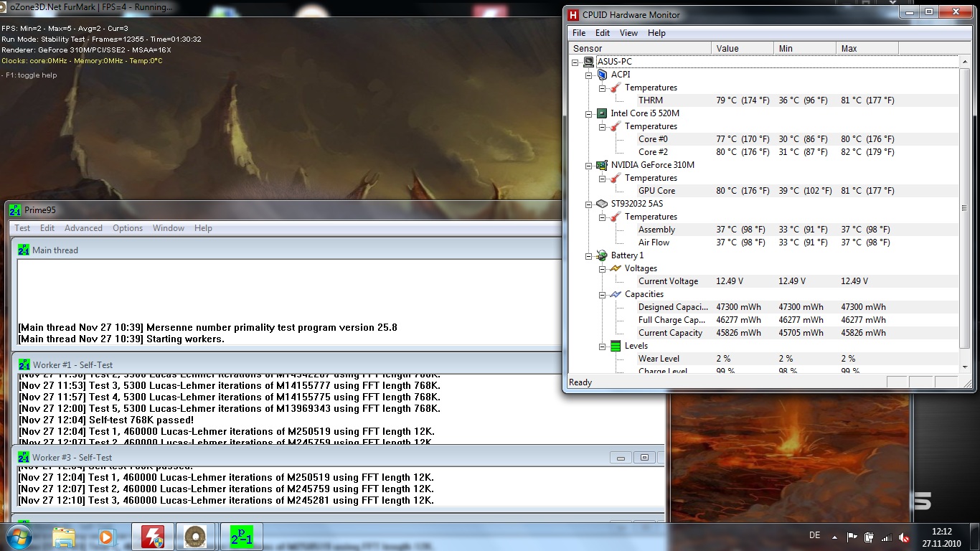This screenshot has height=551, width=980.
Task: Collapse the Voltages group
Action: tap(602, 268)
